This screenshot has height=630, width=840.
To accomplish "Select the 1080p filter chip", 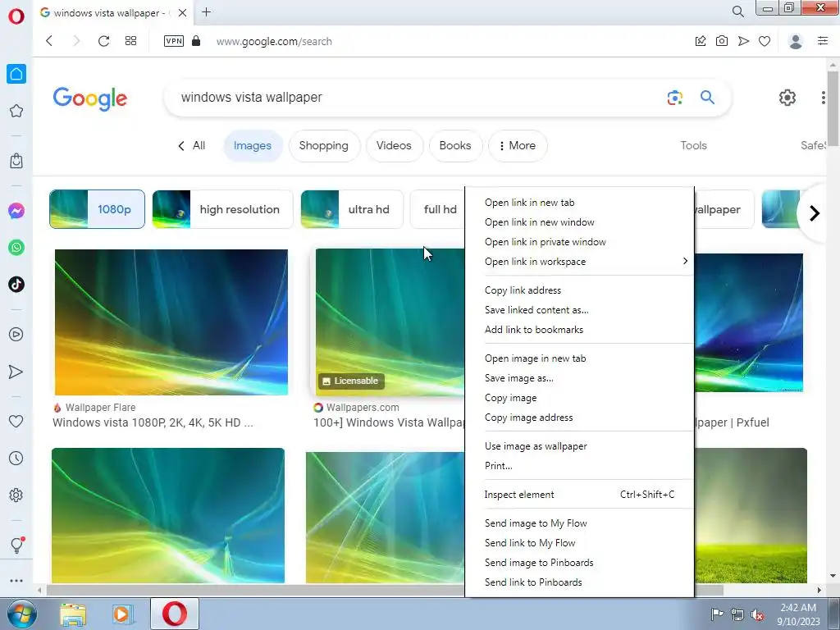I will click(97, 209).
